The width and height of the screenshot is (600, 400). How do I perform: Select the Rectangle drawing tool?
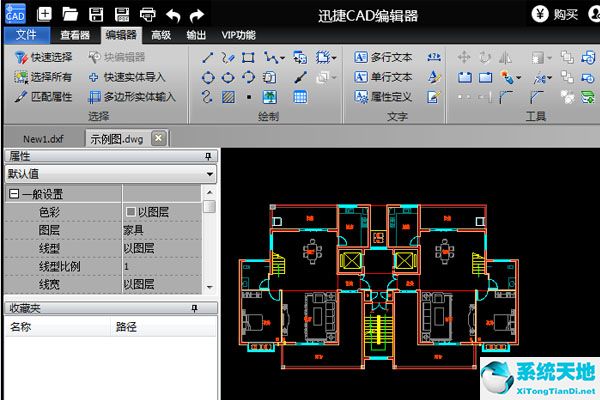pos(248,58)
